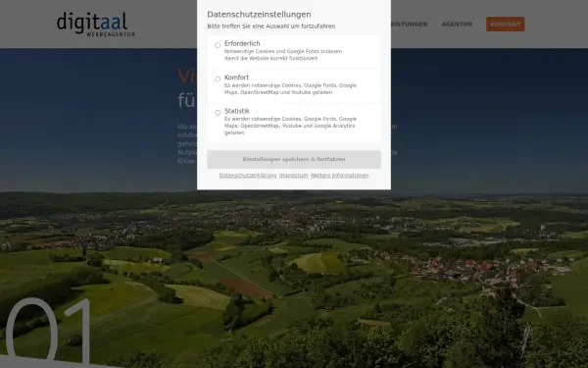Click the orange Kontakt button
This screenshot has width=588, height=368.
[x=505, y=24]
